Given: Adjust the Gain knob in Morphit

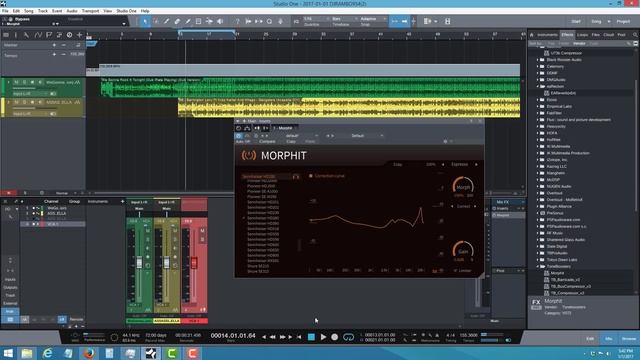Looking at the screenshot, I should (x=463, y=250).
